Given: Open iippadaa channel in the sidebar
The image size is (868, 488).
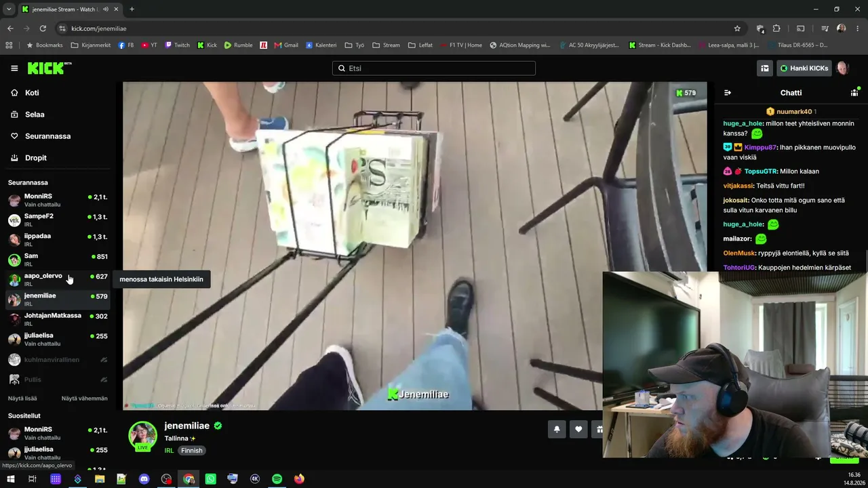Looking at the screenshot, I should tap(58, 239).
